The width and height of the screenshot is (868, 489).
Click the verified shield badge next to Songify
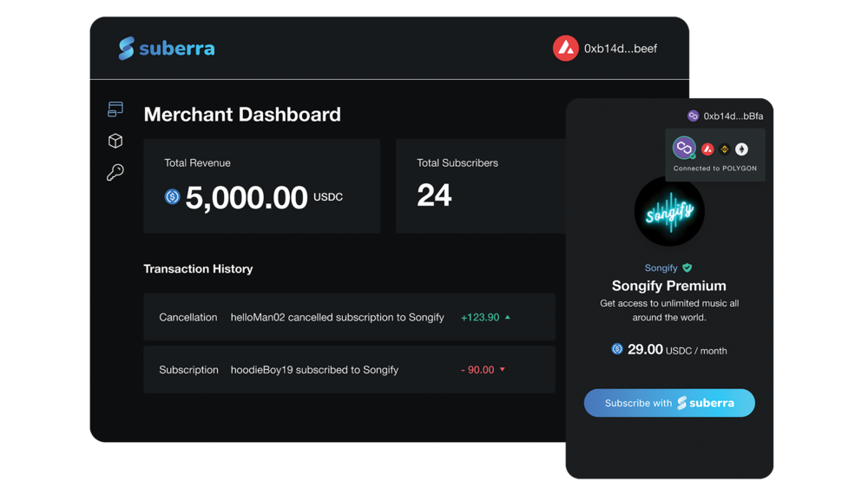[687, 268]
